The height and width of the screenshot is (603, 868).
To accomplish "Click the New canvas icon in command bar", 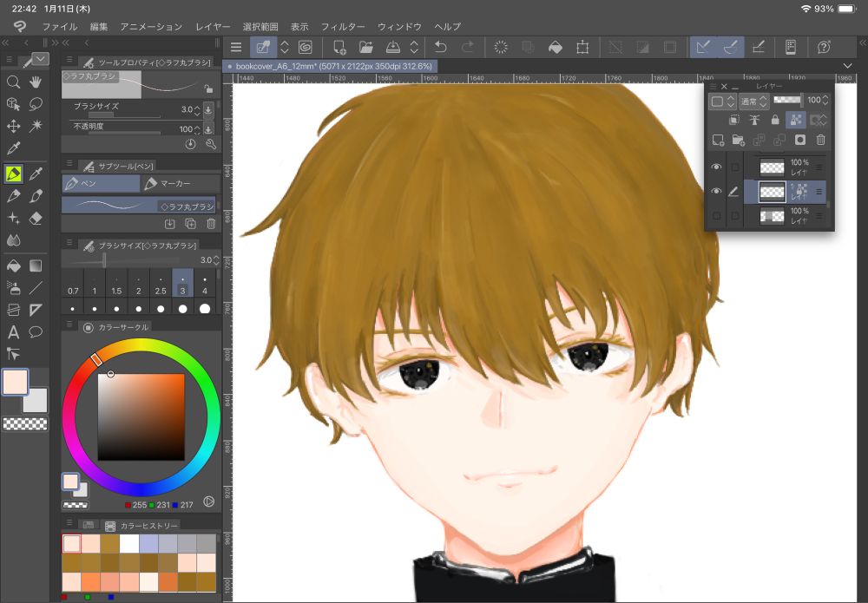I will coord(339,48).
